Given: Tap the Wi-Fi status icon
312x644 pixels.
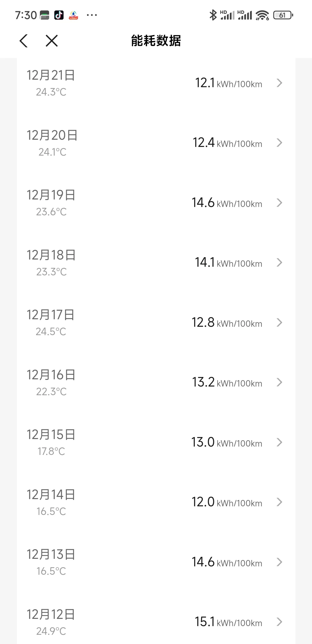Looking at the screenshot, I should [x=262, y=15].
